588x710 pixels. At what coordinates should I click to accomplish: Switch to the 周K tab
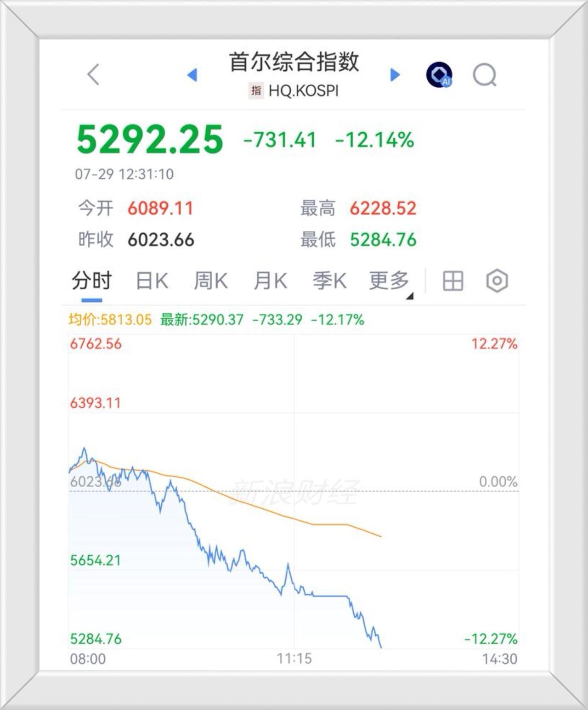click(211, 281)
